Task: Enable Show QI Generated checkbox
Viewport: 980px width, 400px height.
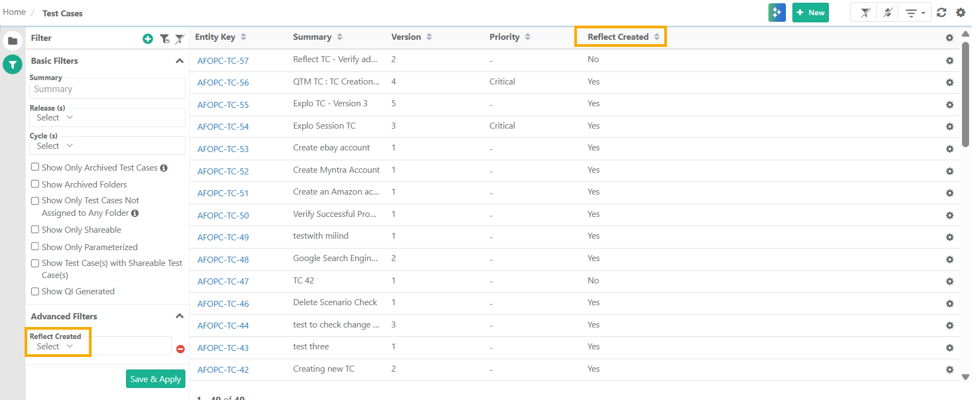Action: (x=35, y=291)
